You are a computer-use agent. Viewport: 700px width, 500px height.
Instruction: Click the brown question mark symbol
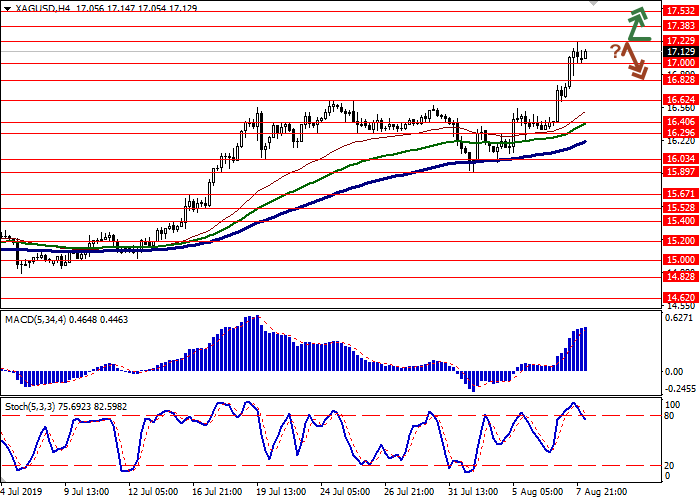click(x=616, y=51)
